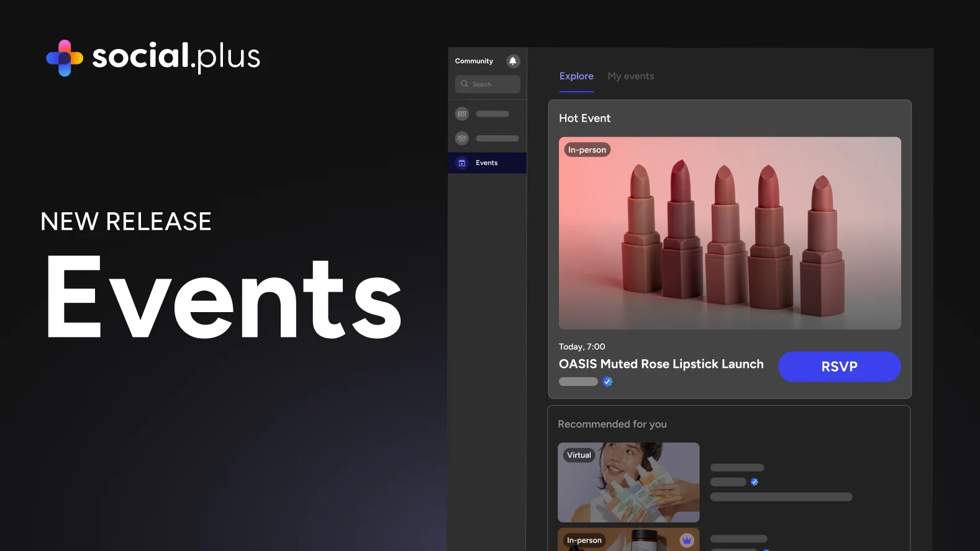
Task: RSVP to the lipstick launch event
Action: [x=840, y=367]
